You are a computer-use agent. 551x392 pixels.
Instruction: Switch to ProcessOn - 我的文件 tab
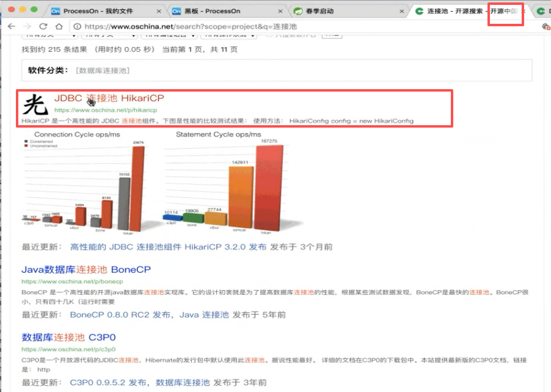pos(106,11)
